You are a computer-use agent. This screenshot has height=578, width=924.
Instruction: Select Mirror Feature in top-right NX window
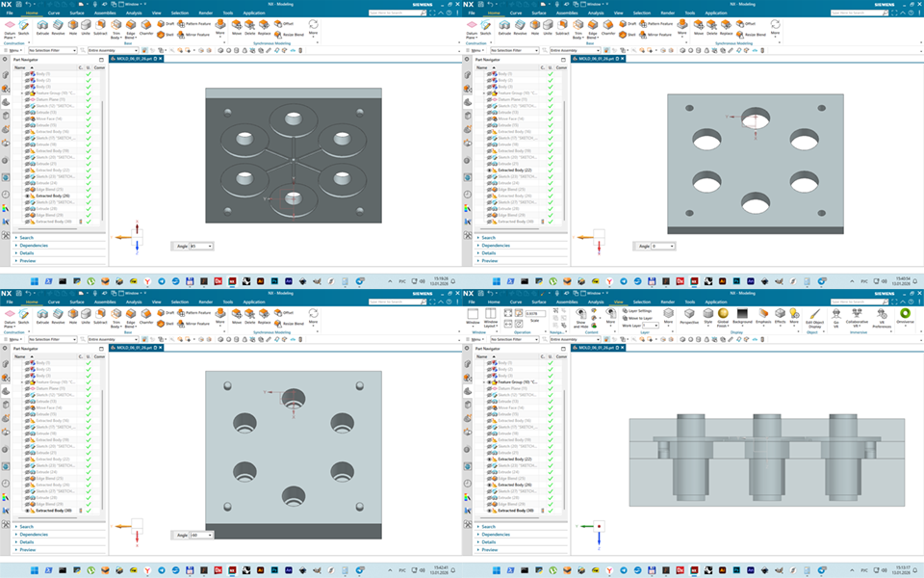pos(655,35)
